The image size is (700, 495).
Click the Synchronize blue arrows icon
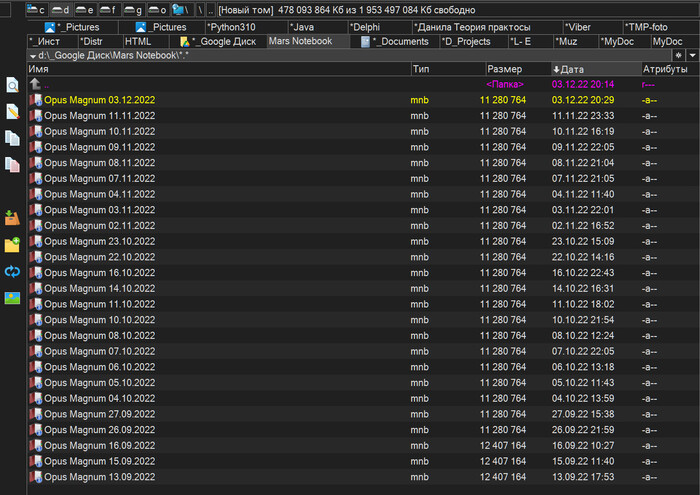[x=12, y=271]
